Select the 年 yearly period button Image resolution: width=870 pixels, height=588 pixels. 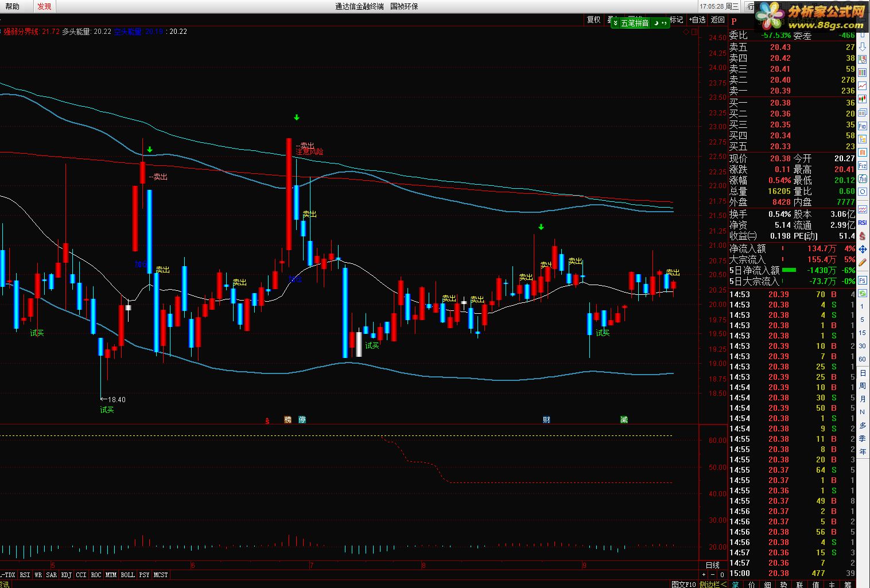click(x=863, y=452)
